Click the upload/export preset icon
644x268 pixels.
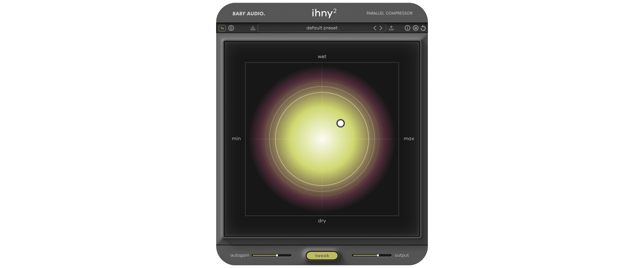coord(391,28)
